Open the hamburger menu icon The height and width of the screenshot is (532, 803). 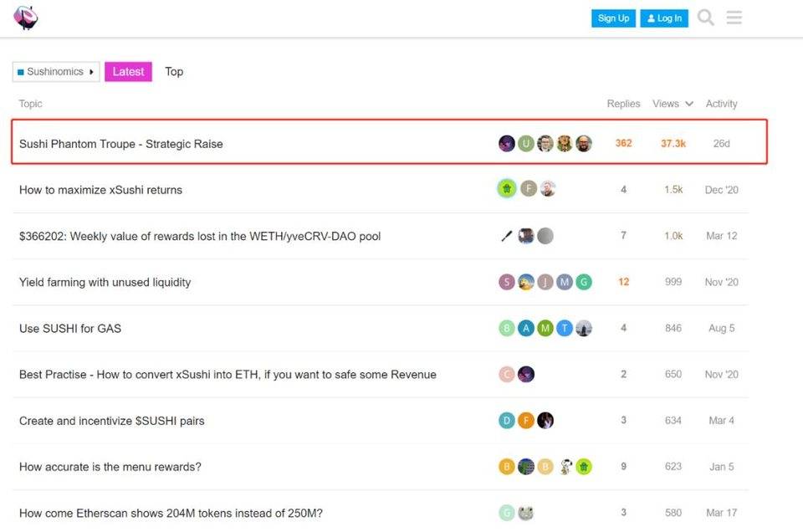click(734, 18)
